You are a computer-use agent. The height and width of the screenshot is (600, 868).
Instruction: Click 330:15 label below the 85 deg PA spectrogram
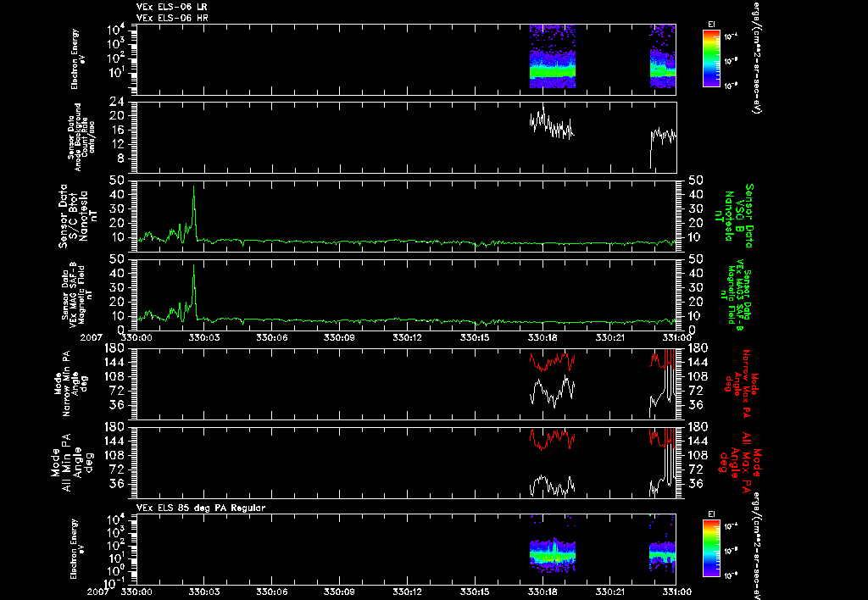coord(476,592)
